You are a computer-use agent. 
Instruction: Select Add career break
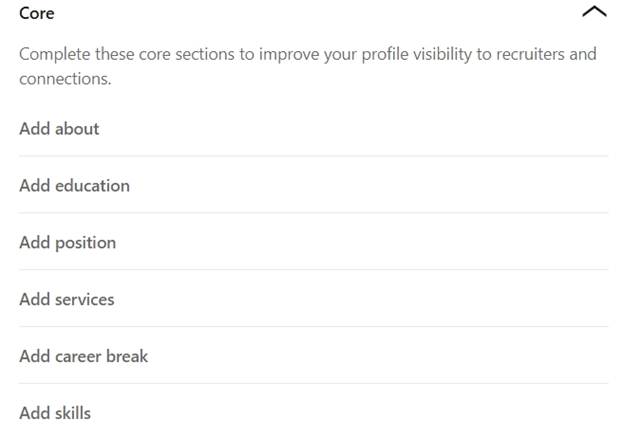(x=313, y=357)
